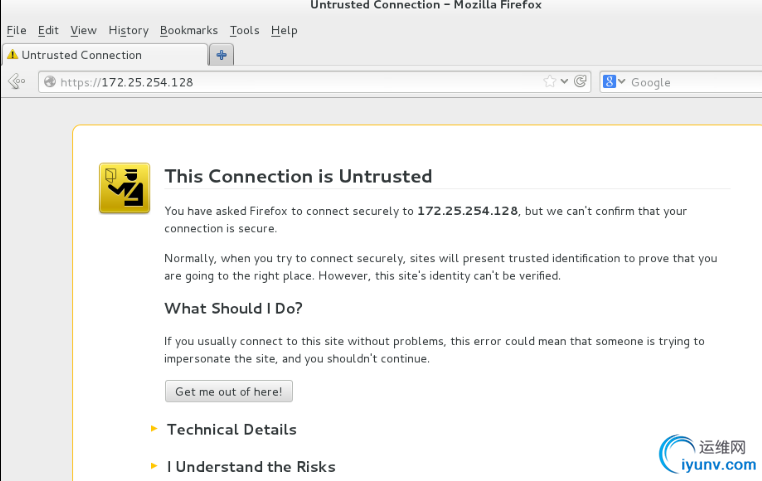The image size is (762, 481).
Task: Open the Help menu
Action: click(x=284, y=30)
